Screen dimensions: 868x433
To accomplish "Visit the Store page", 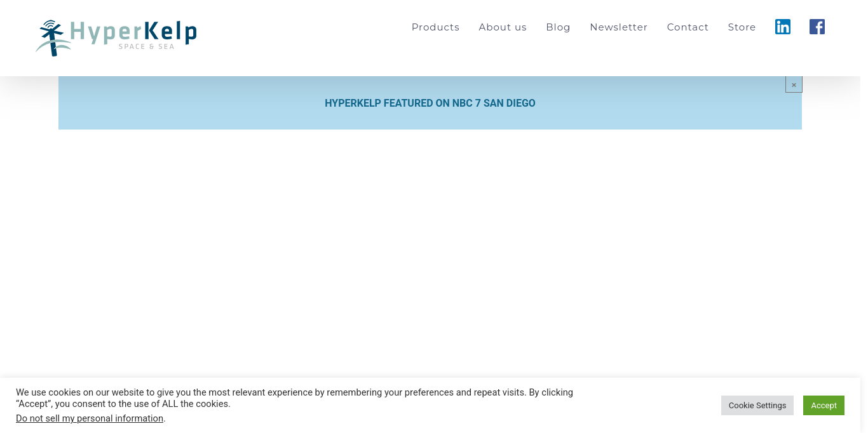I will tap(742, 27).
